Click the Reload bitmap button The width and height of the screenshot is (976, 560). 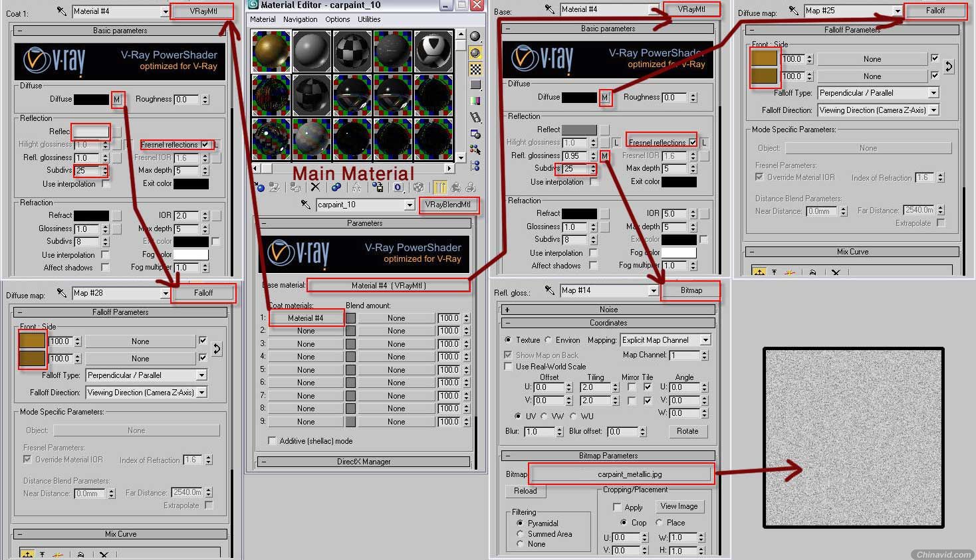(525, 491)
